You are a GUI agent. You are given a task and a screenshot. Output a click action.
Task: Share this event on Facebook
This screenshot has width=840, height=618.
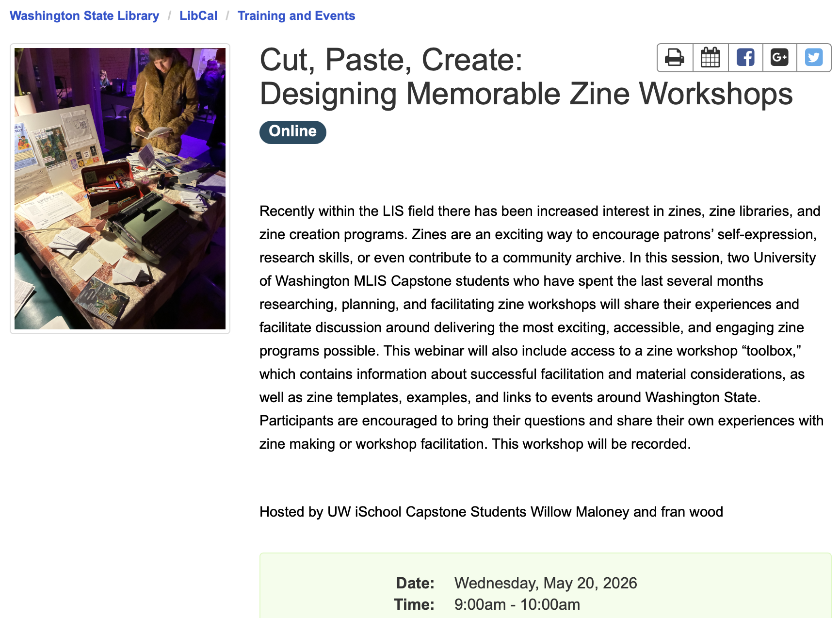(x=745, y=58)
